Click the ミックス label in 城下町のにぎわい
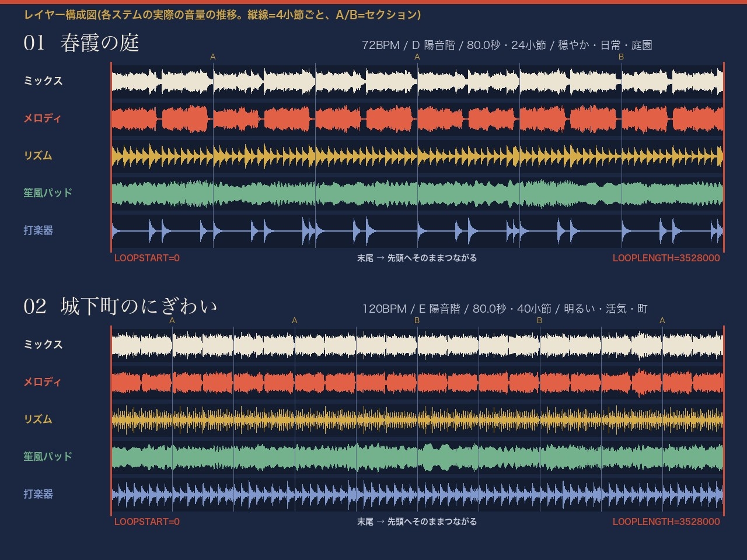Image resolution: width=747 pixels, height=560 pixels. [43, 345]
